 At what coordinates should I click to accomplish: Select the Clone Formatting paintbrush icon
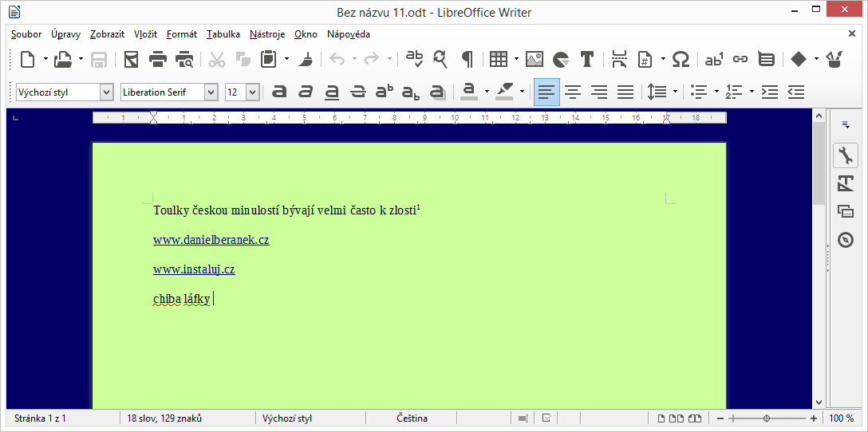pyautogui.click(x=305, y=59)
